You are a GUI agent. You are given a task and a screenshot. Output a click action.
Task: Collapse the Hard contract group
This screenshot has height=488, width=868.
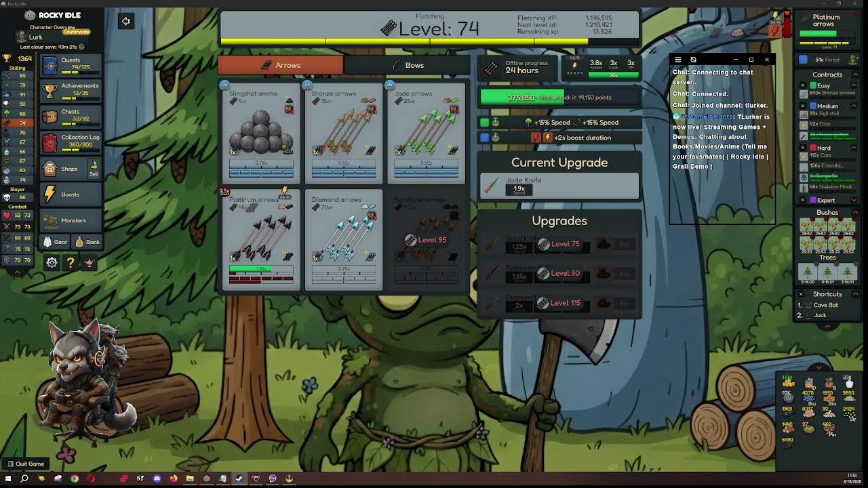855,147
